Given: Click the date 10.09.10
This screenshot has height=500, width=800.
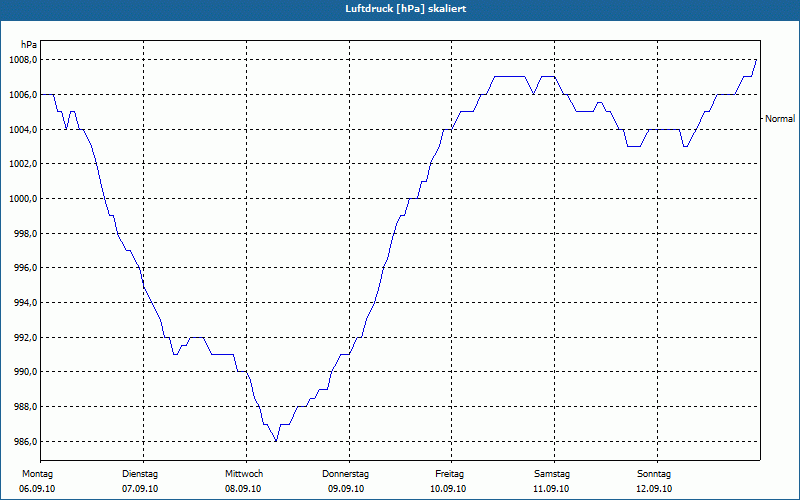Looking at the screenshot, I should (x=448, y=489).
